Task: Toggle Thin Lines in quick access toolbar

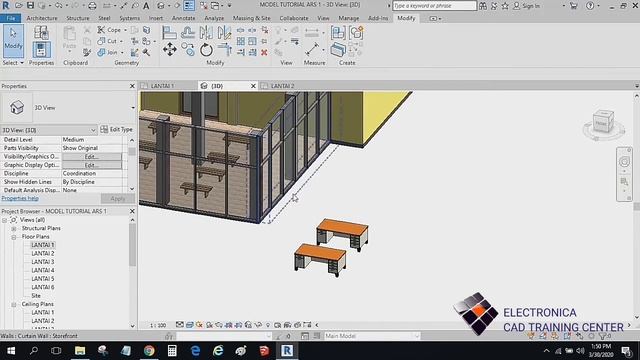Action: tap(189, 6)
